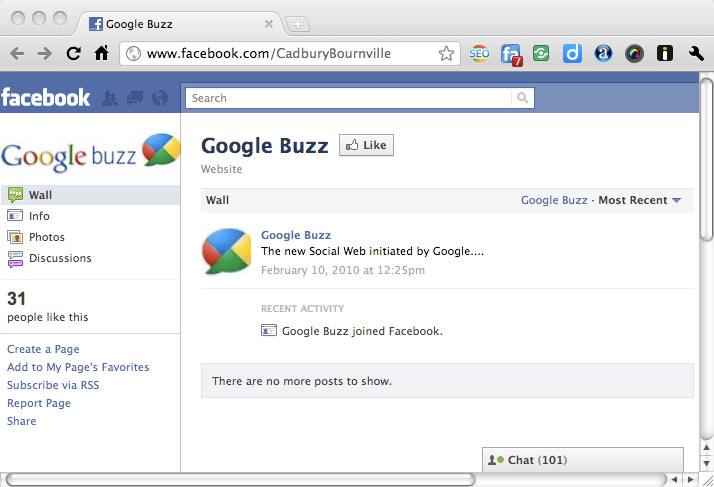
Task: Focus the Facebook Search field
Action: pos(348,98)
